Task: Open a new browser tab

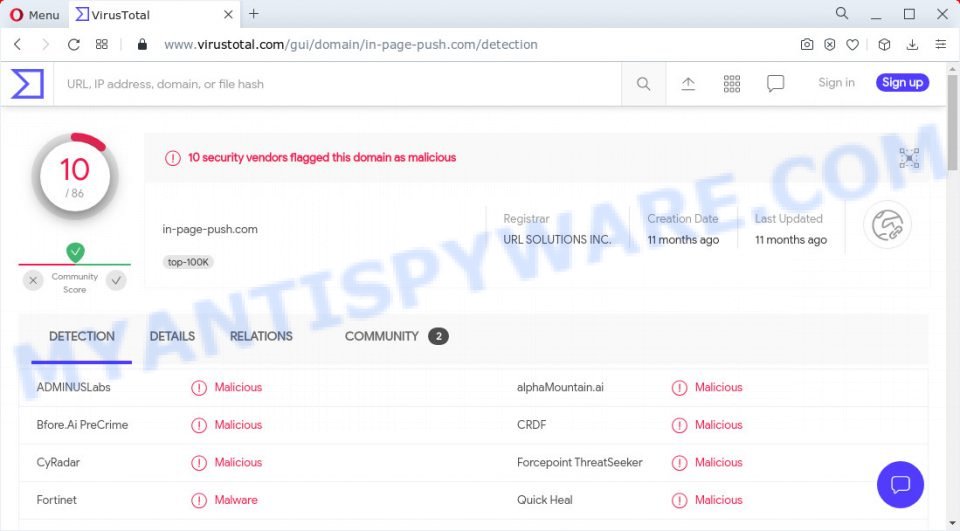Action: 253,14
